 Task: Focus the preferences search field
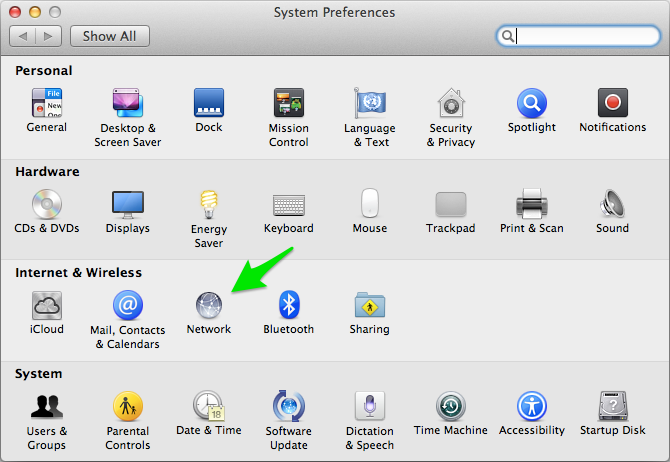(x=578, y=36)
